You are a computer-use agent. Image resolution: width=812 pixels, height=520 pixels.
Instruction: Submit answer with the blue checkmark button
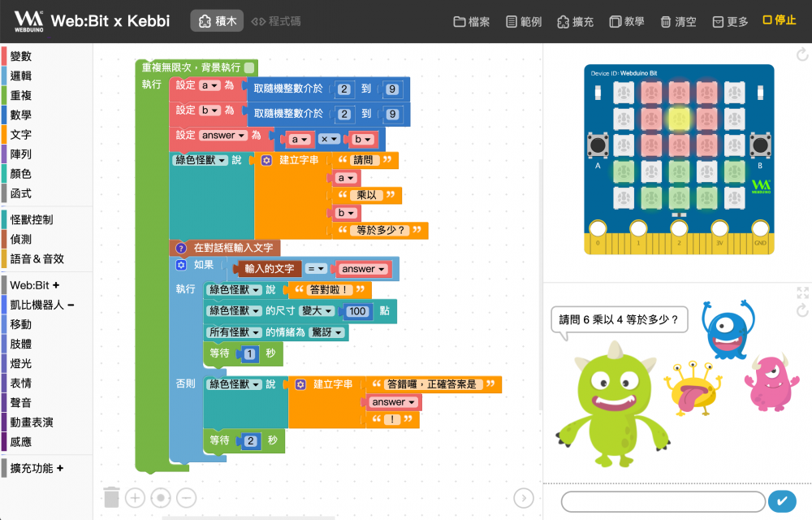(781, 501)
